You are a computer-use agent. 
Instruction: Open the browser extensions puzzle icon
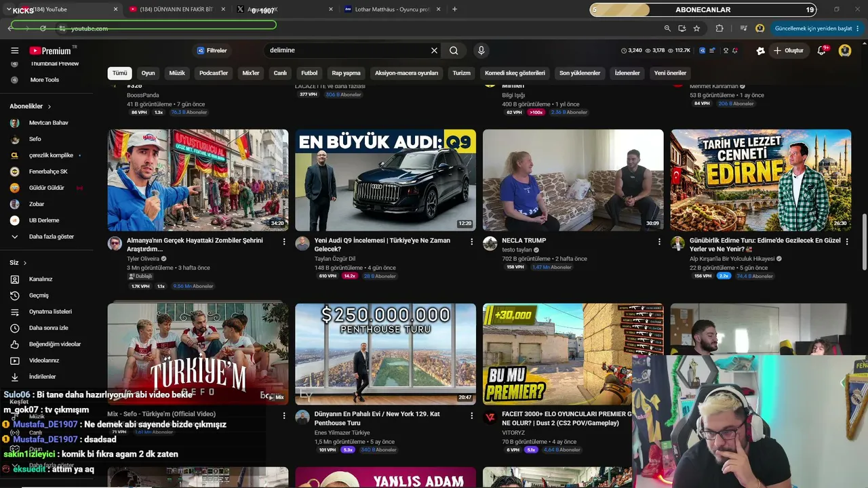tap(719, 28)
